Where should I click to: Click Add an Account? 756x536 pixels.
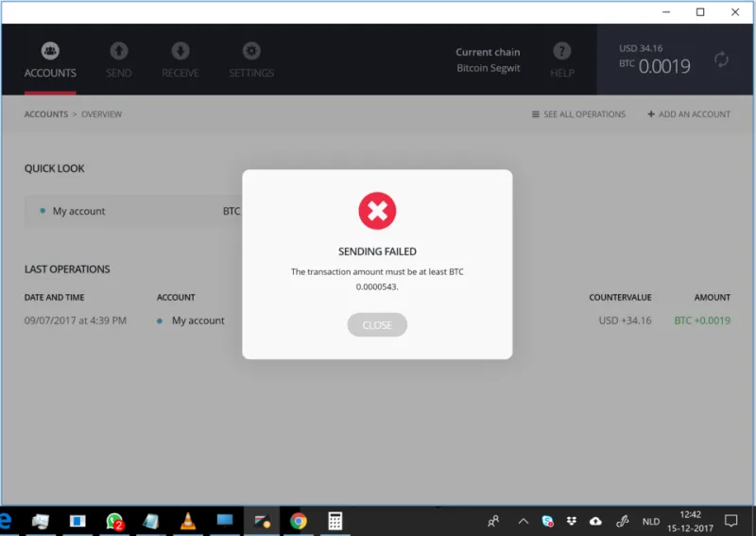(689, 114)
